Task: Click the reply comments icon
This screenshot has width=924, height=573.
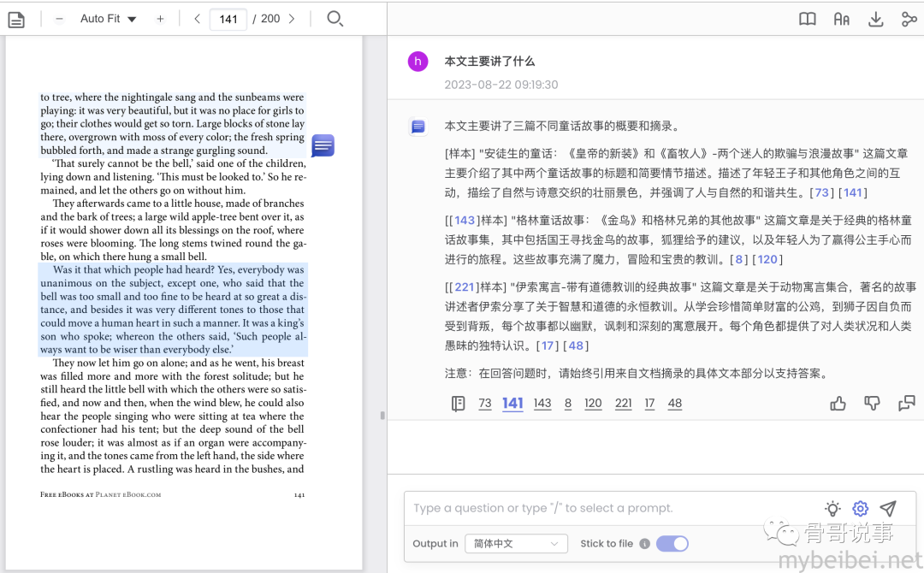Action: [x=906, y=404]
